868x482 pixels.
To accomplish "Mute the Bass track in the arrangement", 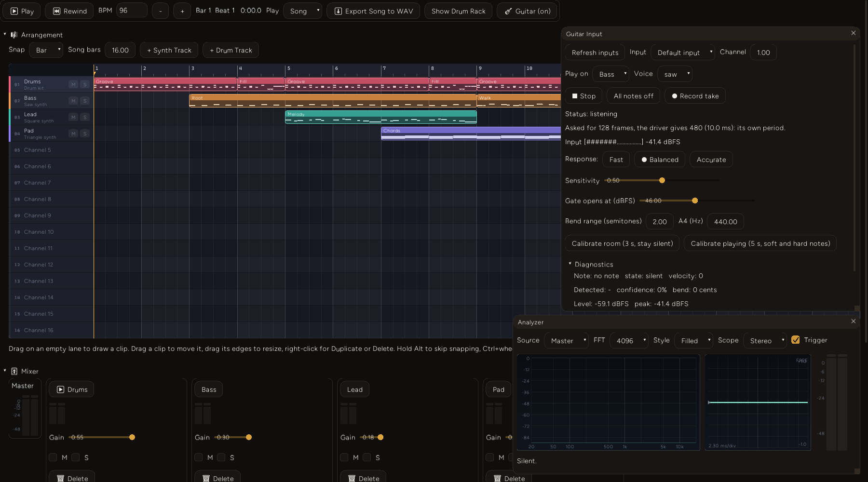I will tap(73, 101).
